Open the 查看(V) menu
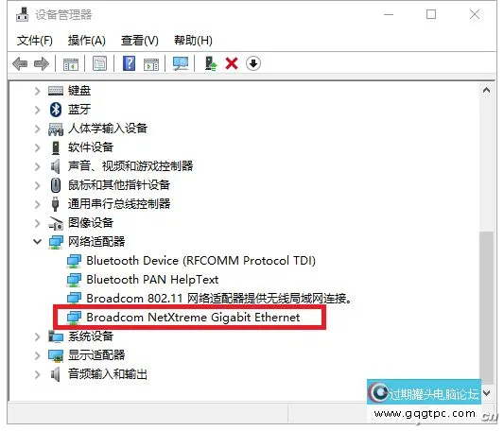 [140, 41]
